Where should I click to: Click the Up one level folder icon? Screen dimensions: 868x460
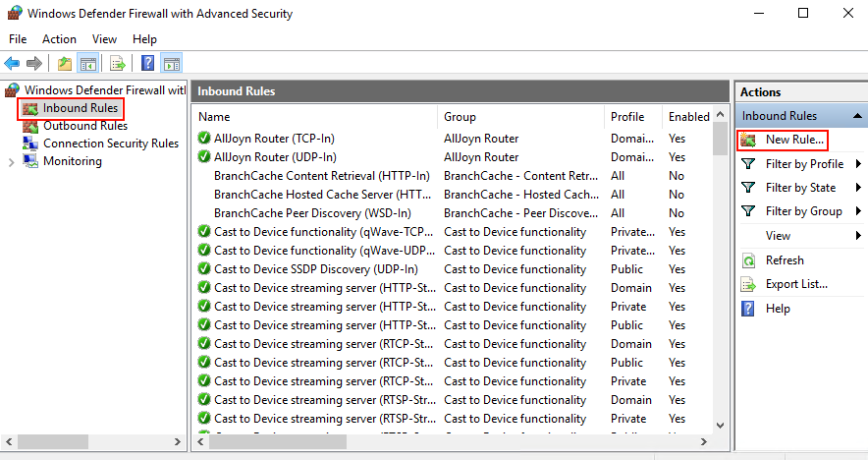[x=65, y=64]
